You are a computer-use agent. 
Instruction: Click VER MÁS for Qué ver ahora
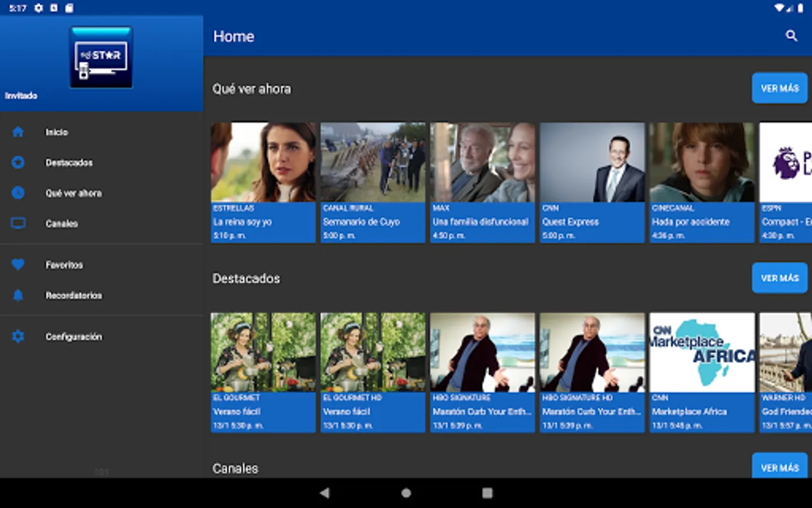pyautogui.click(x=780, y=88)
